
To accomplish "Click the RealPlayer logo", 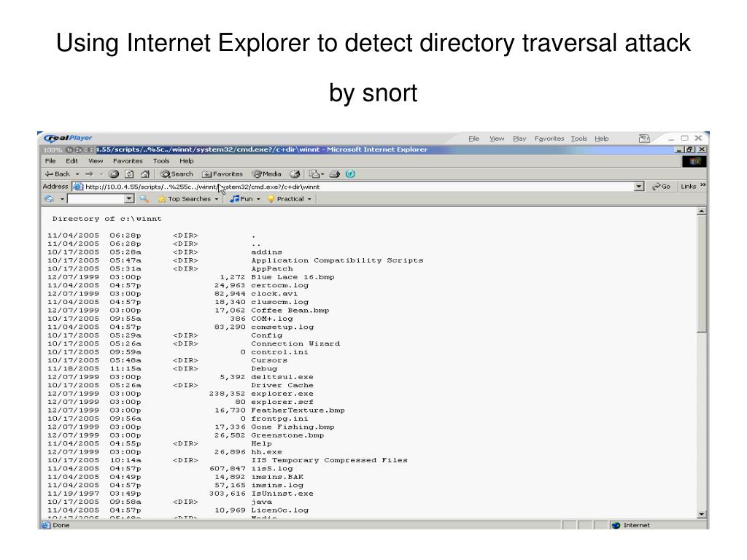I will point(68,138).
